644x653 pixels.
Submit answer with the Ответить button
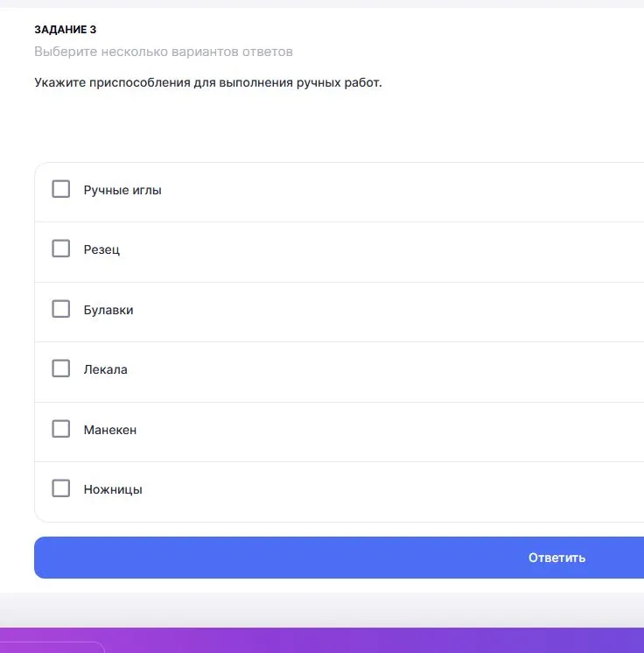[556, 558]
